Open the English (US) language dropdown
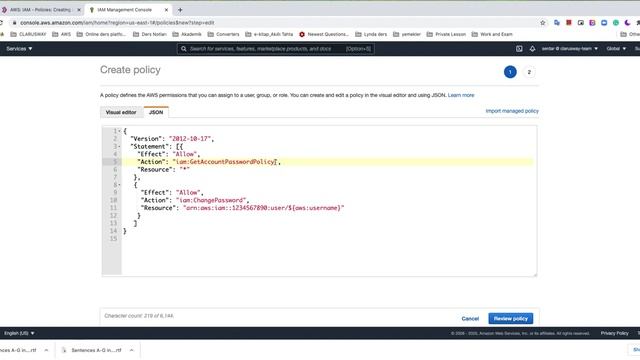640x360 pixels. 19,333
